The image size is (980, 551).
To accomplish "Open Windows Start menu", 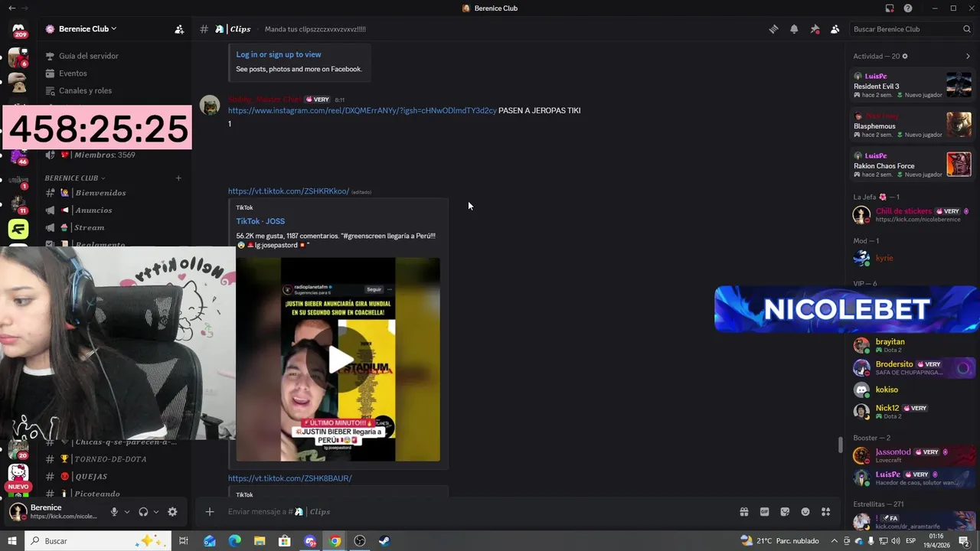I will pyautogui.click(x=11, y=541).
